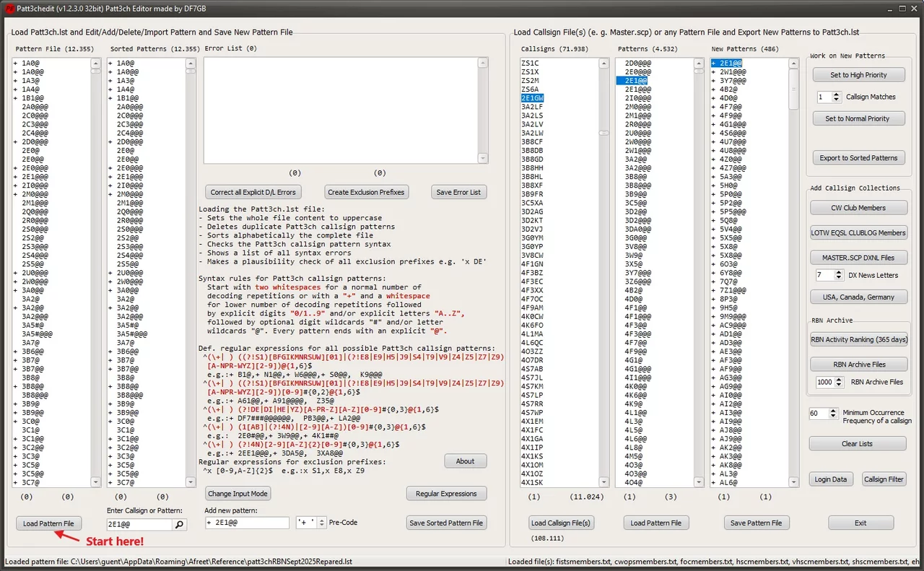924x571 pixels.
Task: Click the Set to High Priority button
Action: (858, 75)
